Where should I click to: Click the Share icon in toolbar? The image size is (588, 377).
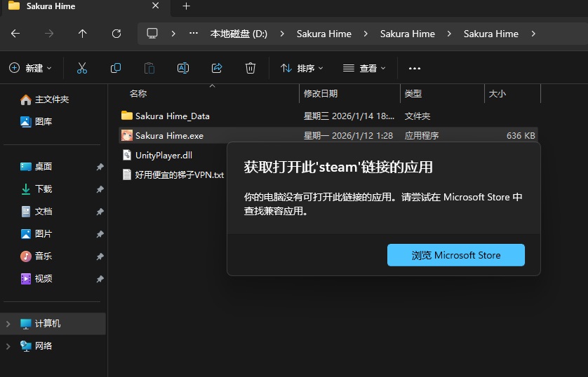(217, 68)
